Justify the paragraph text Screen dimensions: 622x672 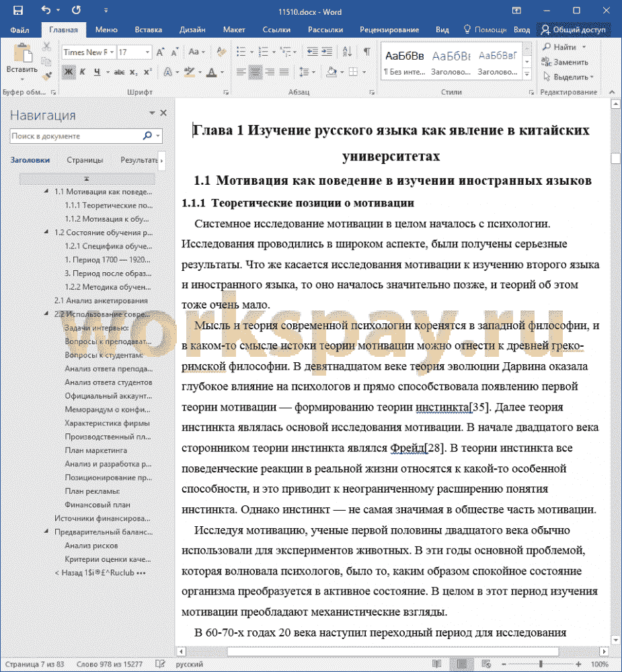point(284,72)
